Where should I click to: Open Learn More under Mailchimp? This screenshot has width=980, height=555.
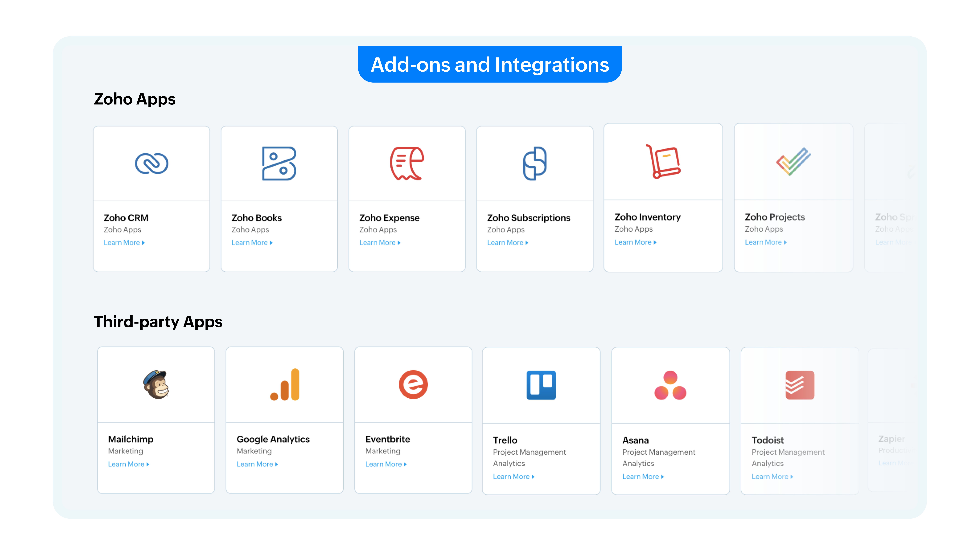click(x=128, y=464)
